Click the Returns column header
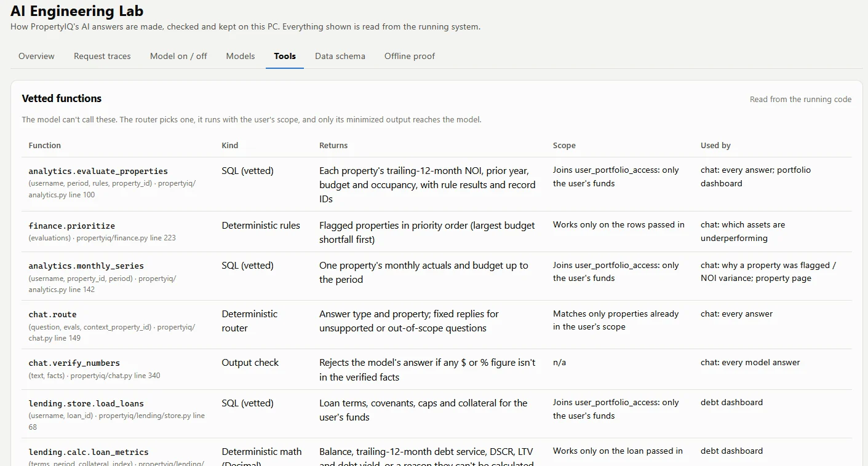 click(333, 146)
